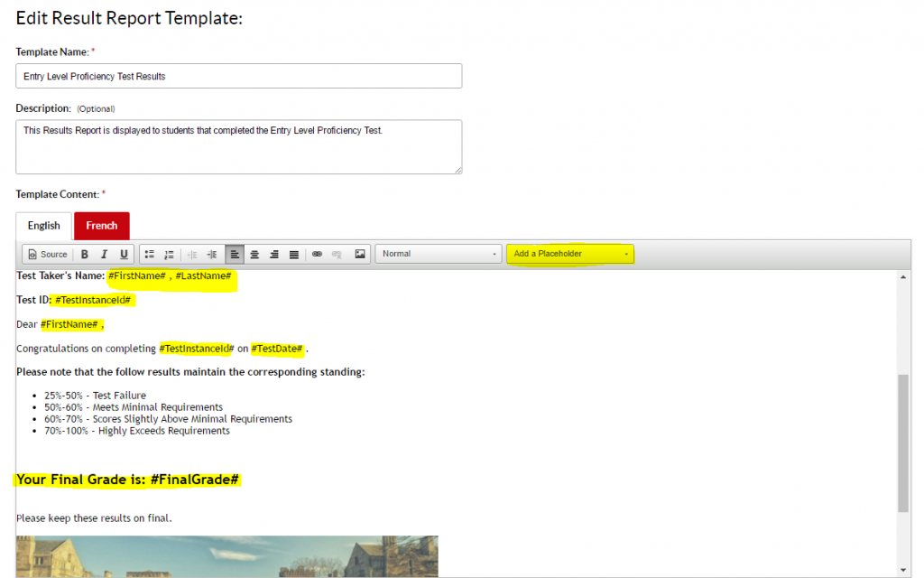Click 'Please keep these results on final.'

pyautogui.click(x=94, y=518)
